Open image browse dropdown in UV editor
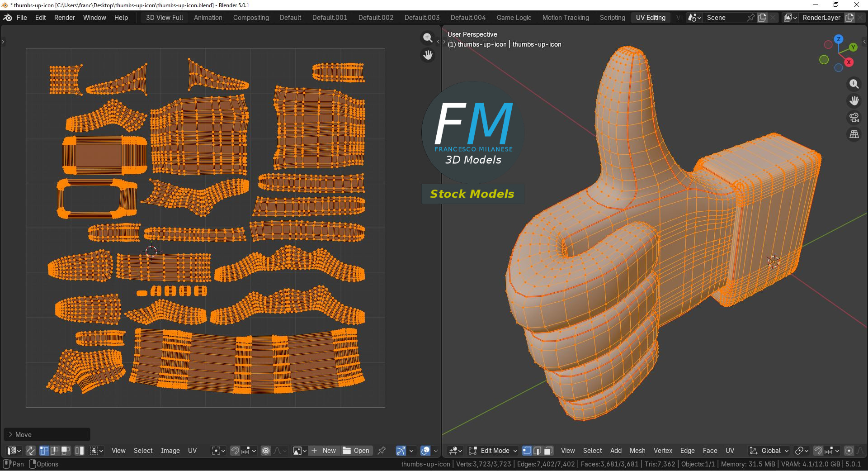868x471 pixels. click(x=300, y=451)
